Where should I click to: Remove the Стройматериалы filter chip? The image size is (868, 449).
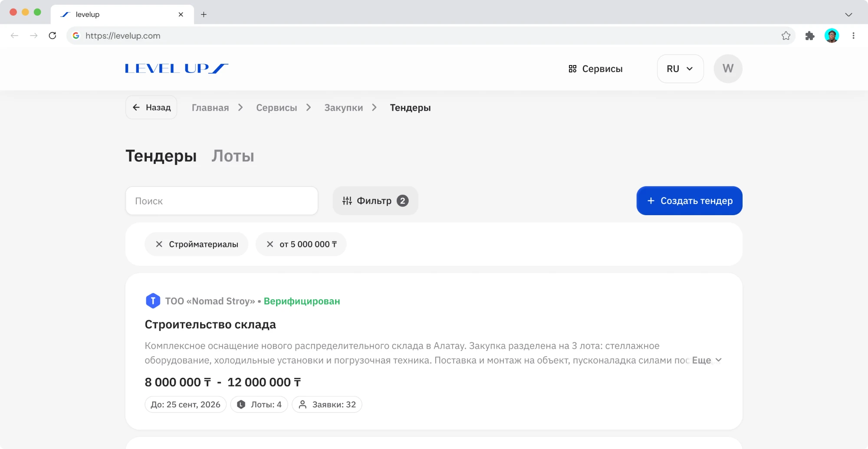tap(159, 244)
